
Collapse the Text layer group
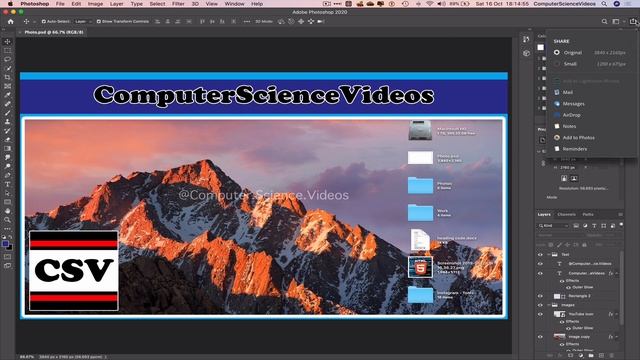(x=549, y=255)
